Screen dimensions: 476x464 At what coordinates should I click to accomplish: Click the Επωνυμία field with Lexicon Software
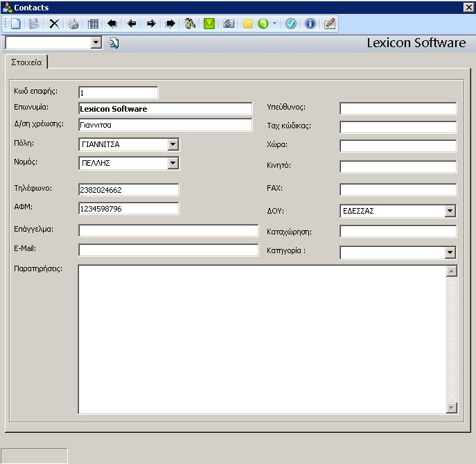point(165,109)
